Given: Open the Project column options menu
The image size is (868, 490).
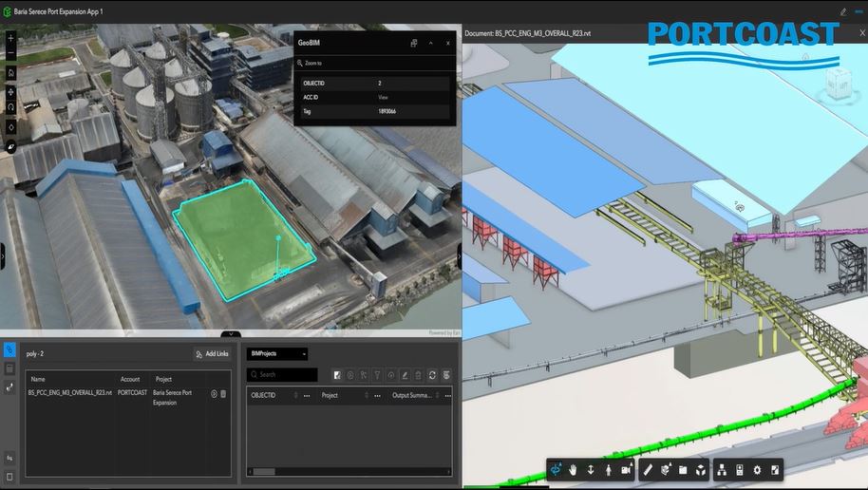Looking at the screenshot, I should click(x=378, y=395).
